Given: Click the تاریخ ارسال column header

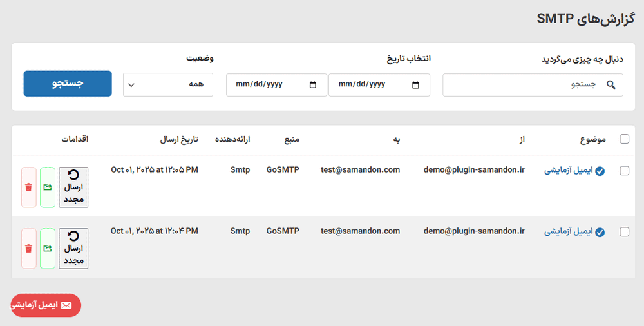Looking at the screenshot, I should 179,139.
